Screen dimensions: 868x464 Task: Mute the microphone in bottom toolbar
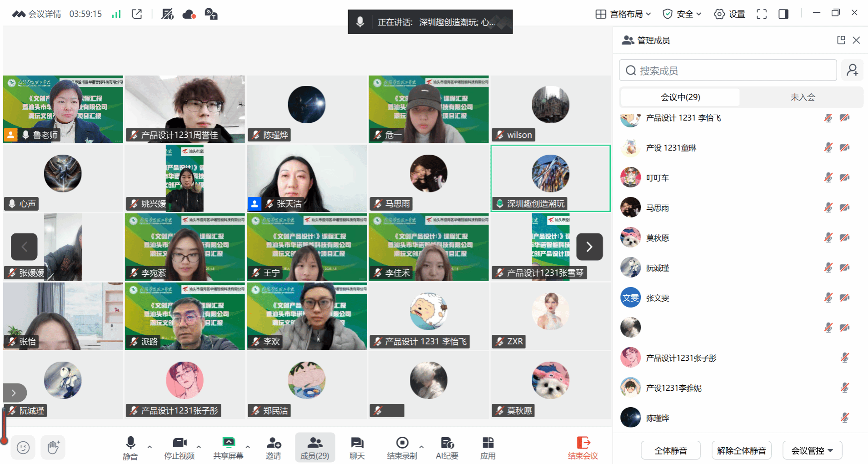click(130, 448)
